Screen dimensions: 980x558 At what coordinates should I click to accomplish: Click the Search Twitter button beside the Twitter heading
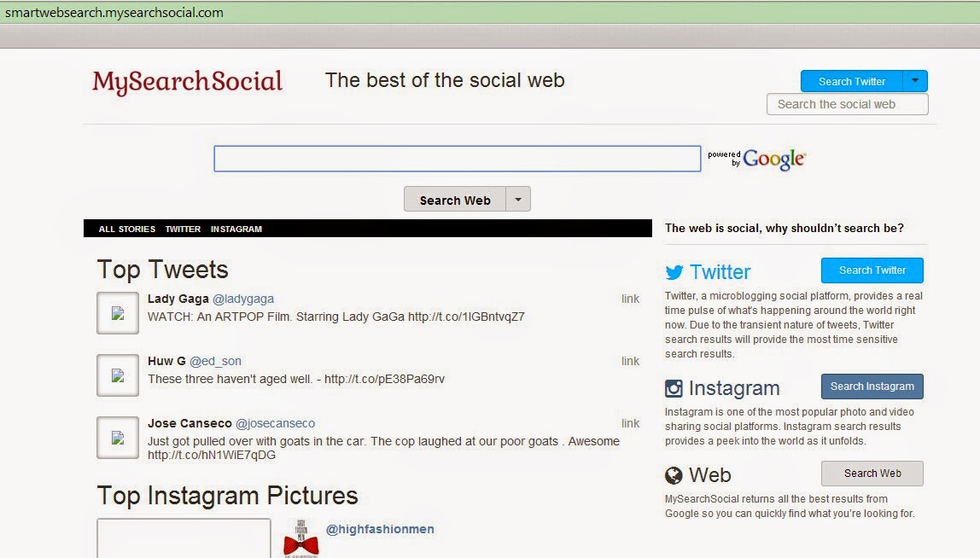coord(872,270)
